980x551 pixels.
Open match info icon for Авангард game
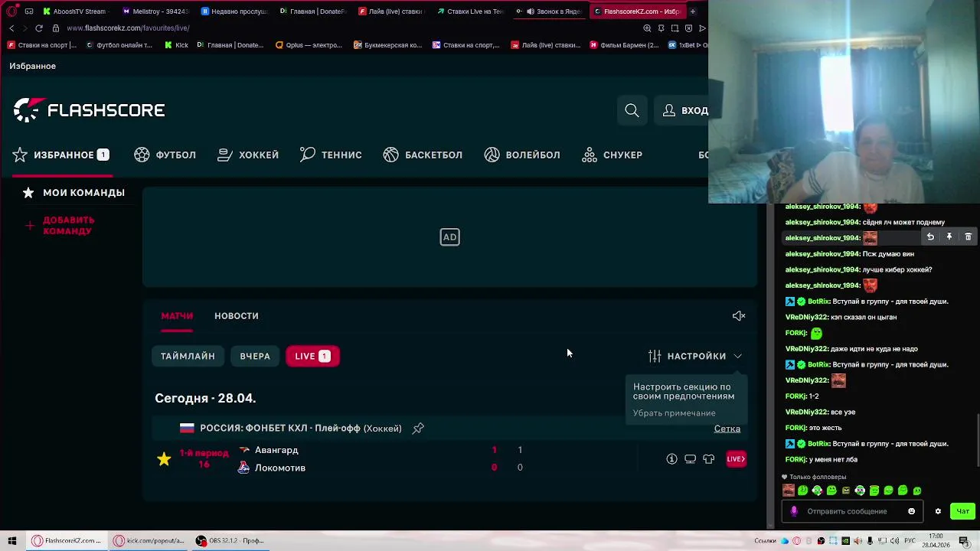(671, 459)
